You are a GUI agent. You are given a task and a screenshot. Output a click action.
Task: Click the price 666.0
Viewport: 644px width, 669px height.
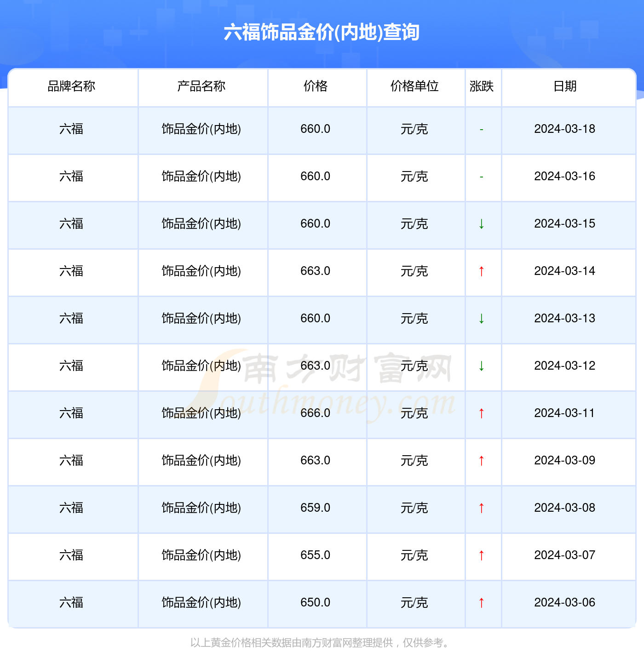[316, 413]
